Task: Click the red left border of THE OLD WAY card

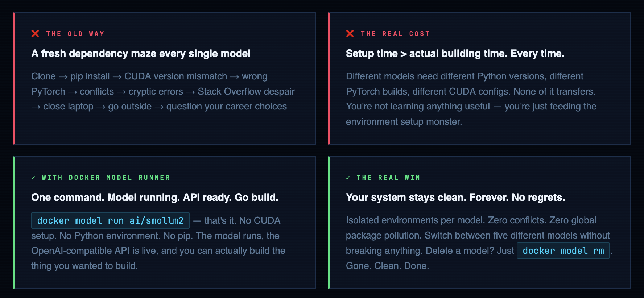Action: tap(14, 78)
